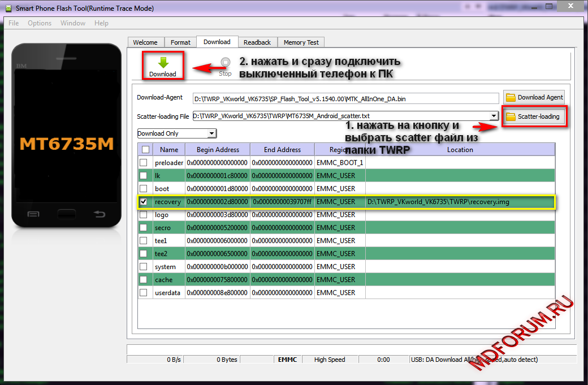
Task: Click the menu key on phone image
Action: point(33,214)
